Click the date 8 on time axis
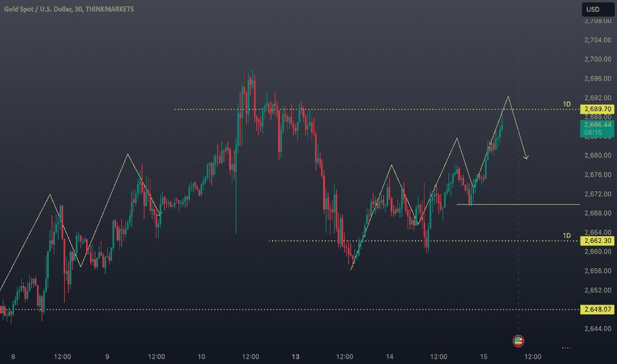Image resolution: width=617 pixels, height=364 pixels. pyautogui.click(x=13, y=357)
